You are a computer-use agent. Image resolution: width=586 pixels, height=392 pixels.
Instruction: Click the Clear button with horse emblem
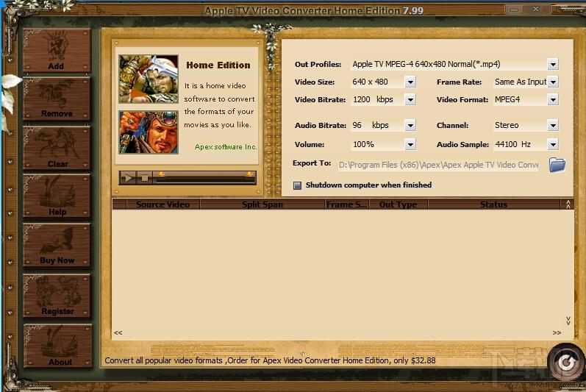(x=57, y=148)
